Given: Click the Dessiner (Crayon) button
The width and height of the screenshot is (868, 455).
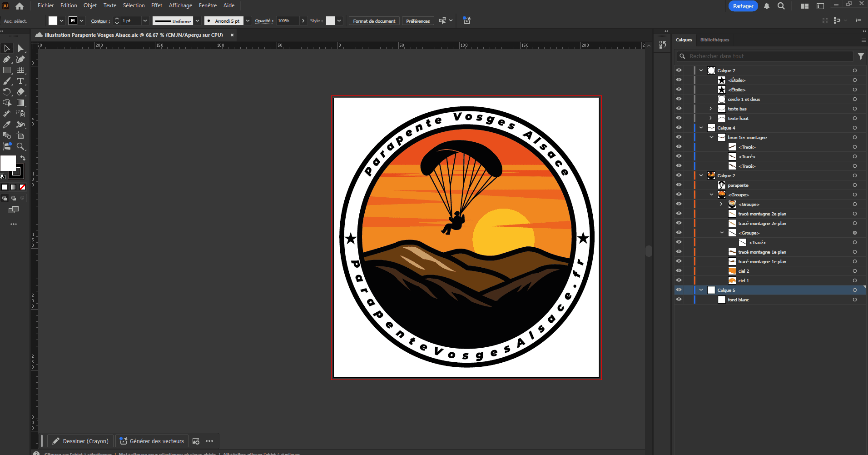Looking at the screenshot, I should (80, 441).
